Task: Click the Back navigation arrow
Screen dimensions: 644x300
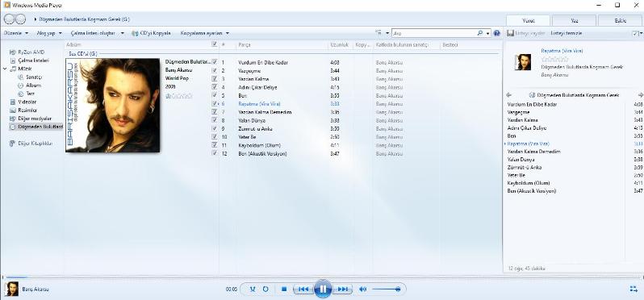Action: tap(9, 19)
